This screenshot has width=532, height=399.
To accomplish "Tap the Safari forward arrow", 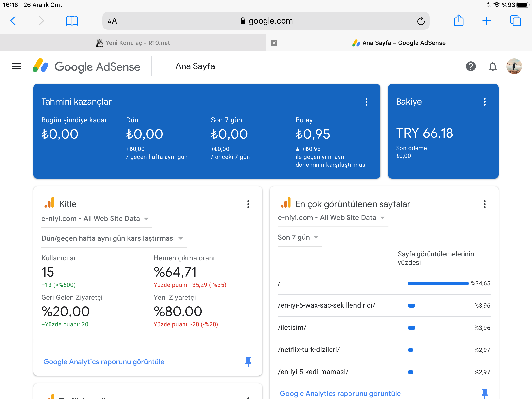I will click(x=41, y=21).
